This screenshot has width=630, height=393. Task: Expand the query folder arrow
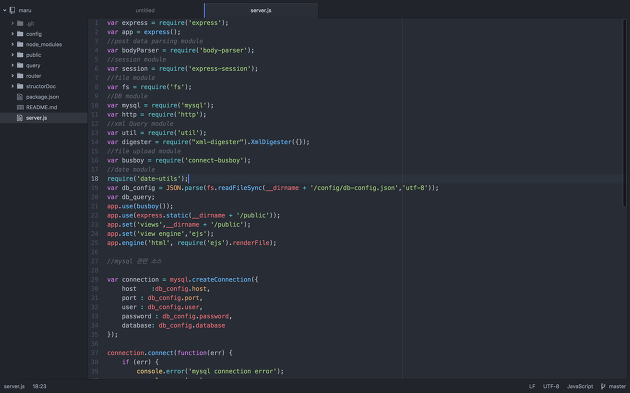(12, 65)
